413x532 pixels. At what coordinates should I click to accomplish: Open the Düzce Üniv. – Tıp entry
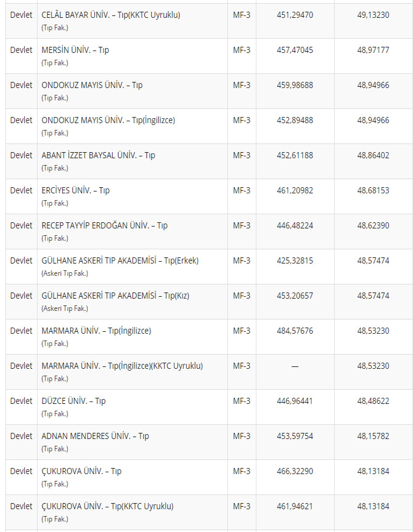(x=74, y=401)
